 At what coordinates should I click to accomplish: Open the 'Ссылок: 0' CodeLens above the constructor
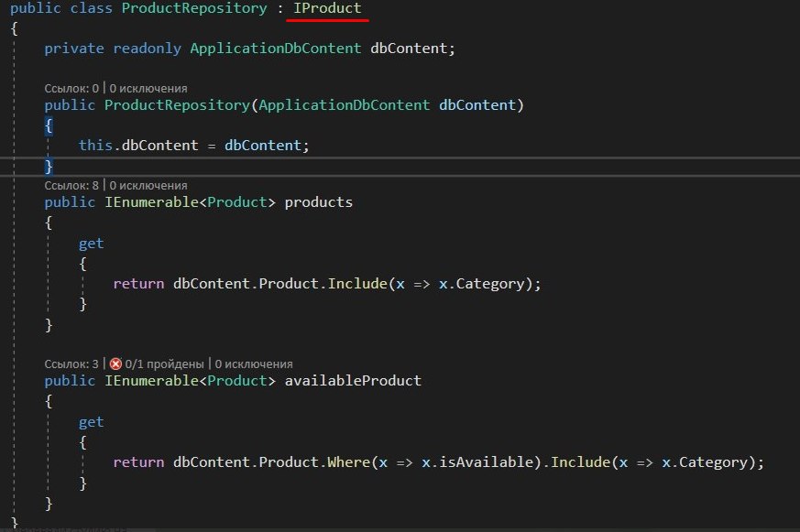pyautogui.click(x=71, y=89)
